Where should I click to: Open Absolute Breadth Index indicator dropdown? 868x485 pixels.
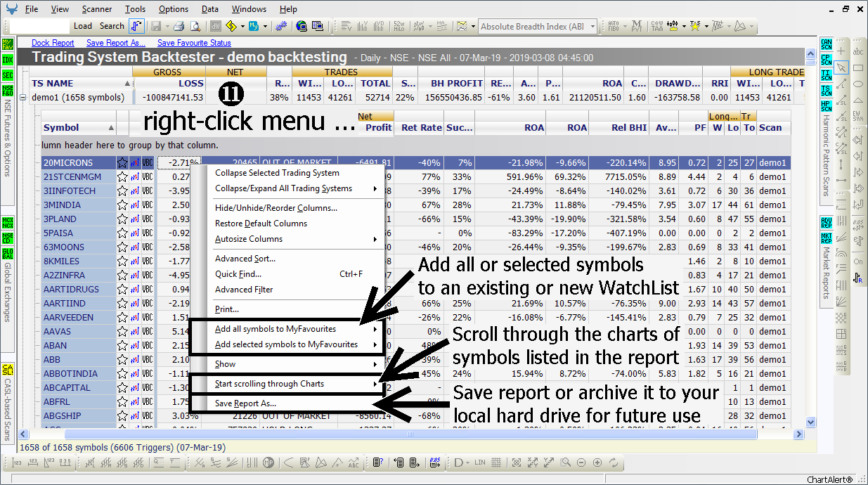(x=538, y=27)
